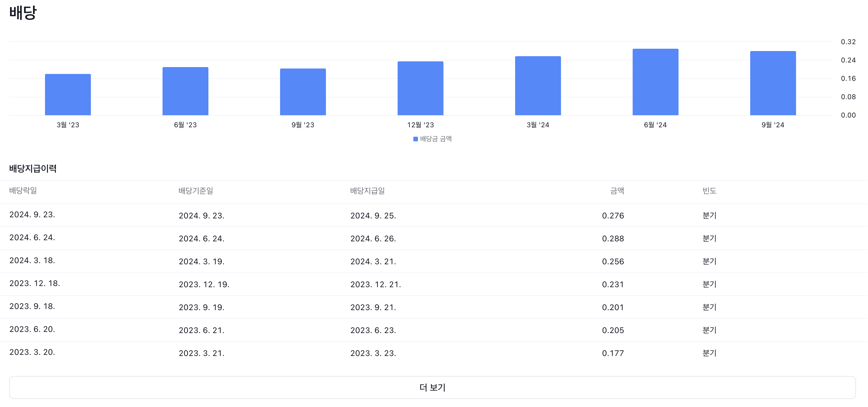Click the 3월 '23 dividend bar
The width and height of the screenshot is (868, 407).
pyautogui.click(x=68, y=95)
